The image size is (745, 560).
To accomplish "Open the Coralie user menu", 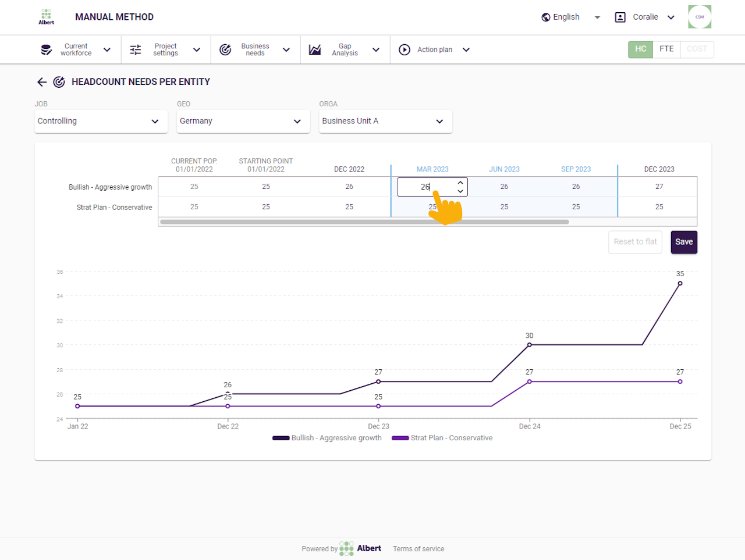I will pos(645,17).
